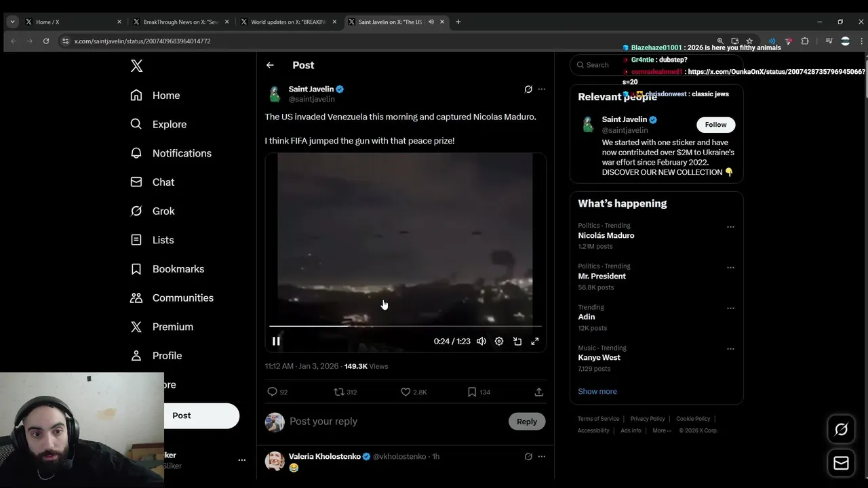Image resolution: width=868 pixels, height=488 pixels.
Task: Open more options on Valeria's reply
Action: [541, 457]
